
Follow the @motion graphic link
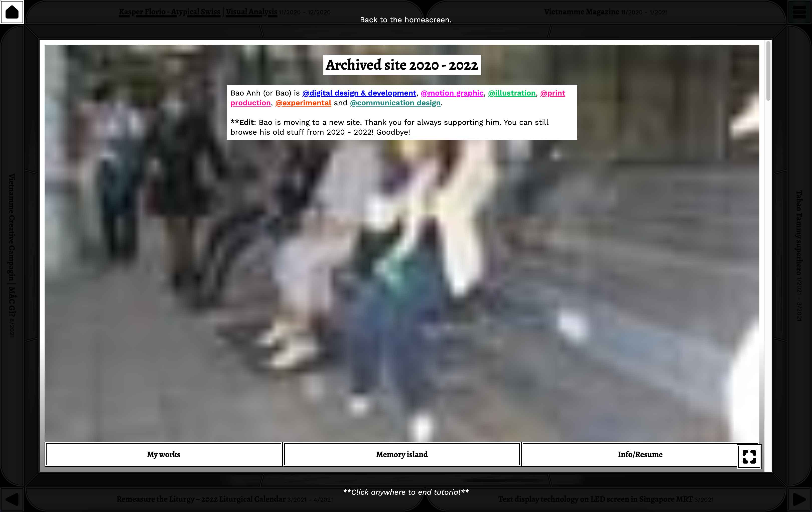click(452, 93)
